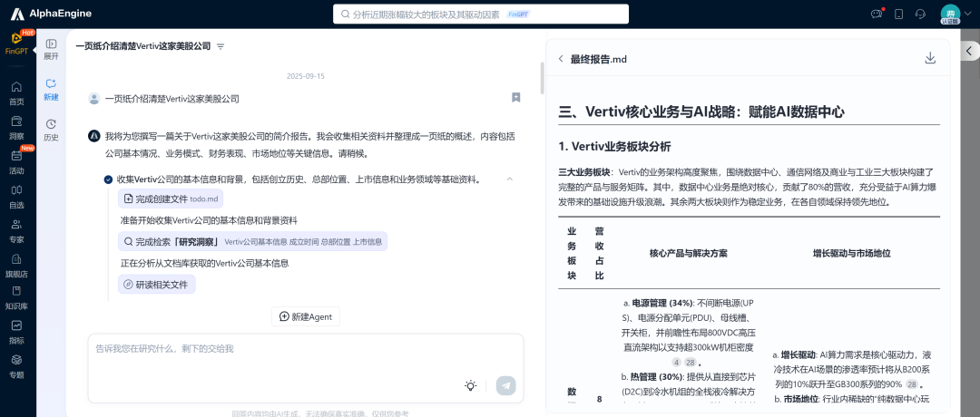Click lightbulb suggestion icon in input box
The width and height of the screenshot is (980, 417).
tap(471, 386)
